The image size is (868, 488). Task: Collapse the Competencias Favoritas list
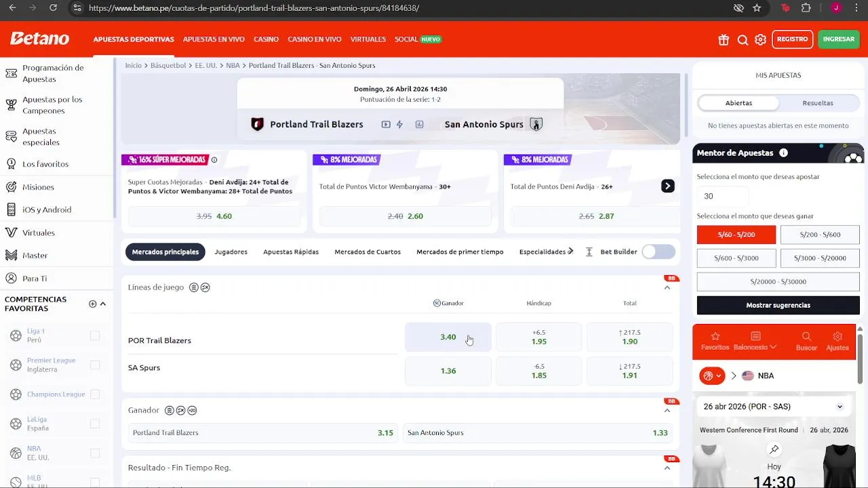pos(103,304)
